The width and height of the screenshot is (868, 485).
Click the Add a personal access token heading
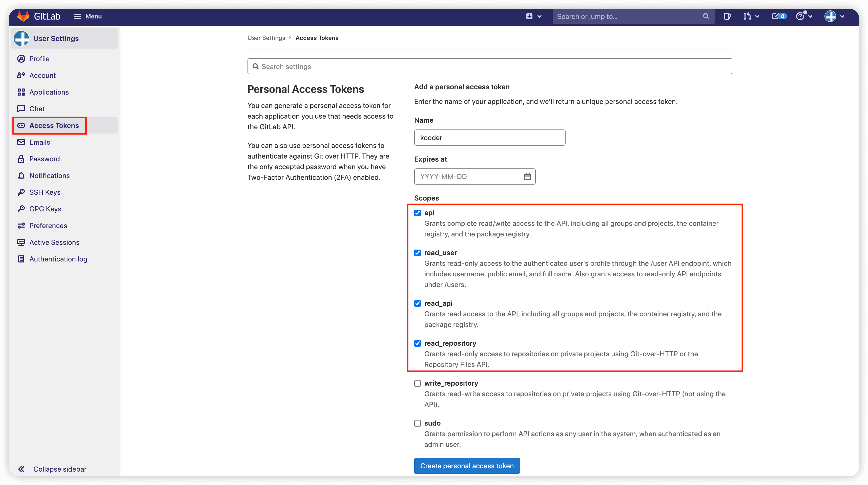462,86
